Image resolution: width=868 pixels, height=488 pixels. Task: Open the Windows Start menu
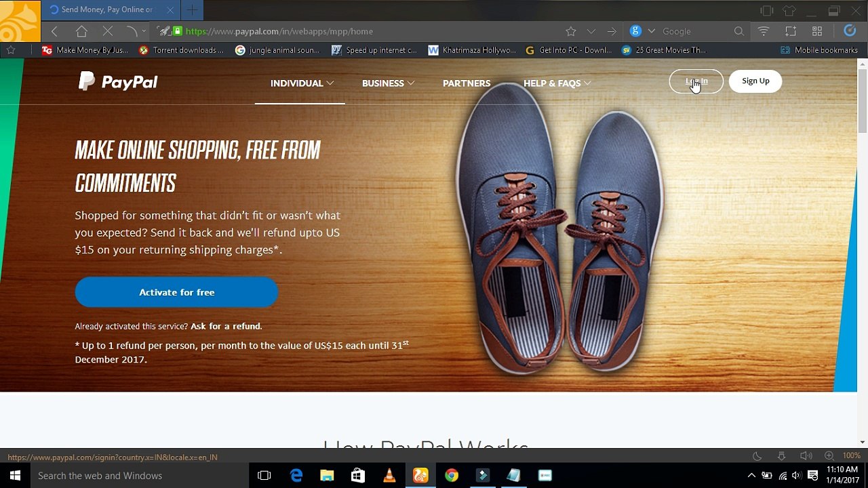(15, 475)
